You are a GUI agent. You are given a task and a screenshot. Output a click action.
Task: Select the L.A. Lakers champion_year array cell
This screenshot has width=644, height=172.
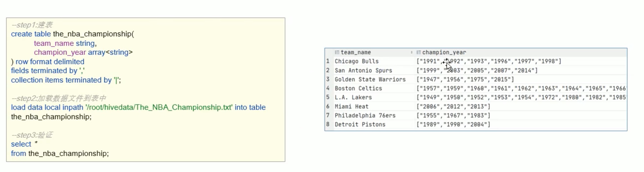tap(521, 97)
